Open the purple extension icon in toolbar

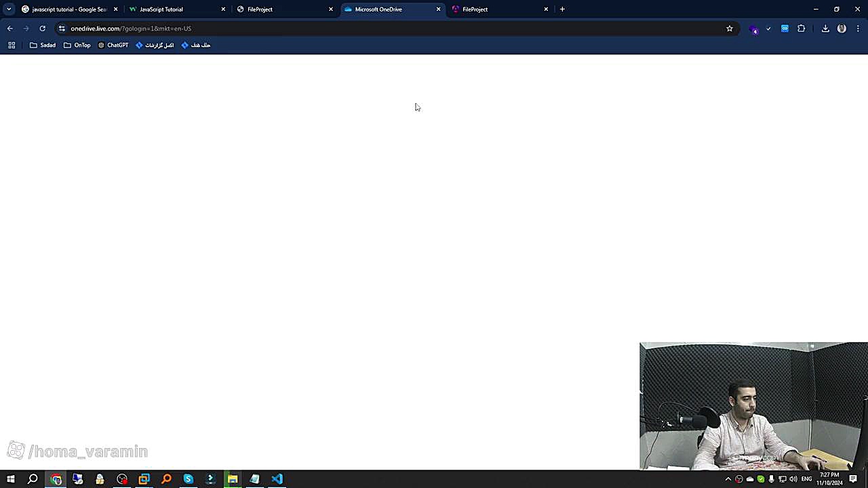(x=753, y=28)
